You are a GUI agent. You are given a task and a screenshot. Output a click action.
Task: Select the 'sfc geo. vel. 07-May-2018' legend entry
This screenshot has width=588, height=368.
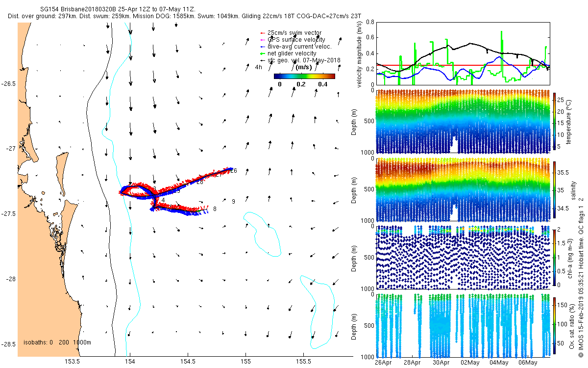click(x=300, y=60)
